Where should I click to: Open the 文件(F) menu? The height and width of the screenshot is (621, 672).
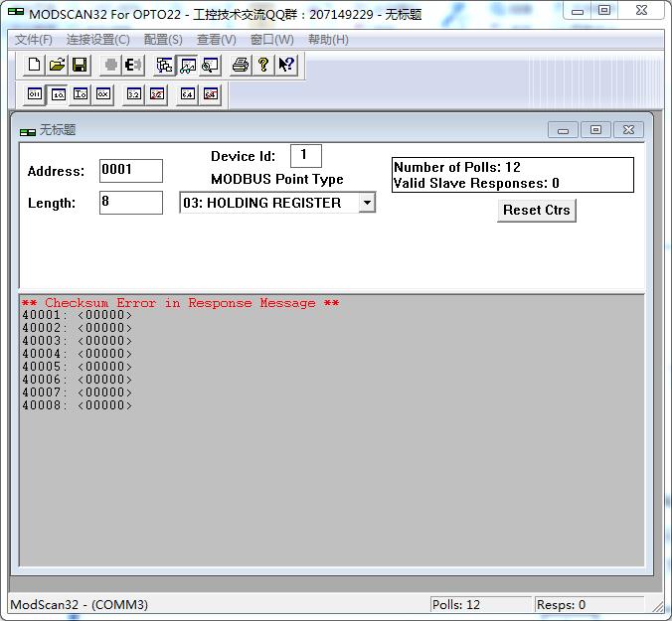pos(34,40)
